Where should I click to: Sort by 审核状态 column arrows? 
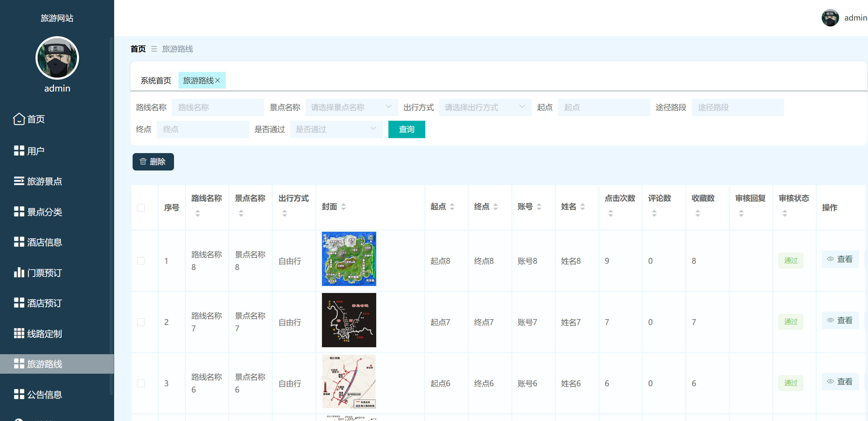[x=785, y=213]
